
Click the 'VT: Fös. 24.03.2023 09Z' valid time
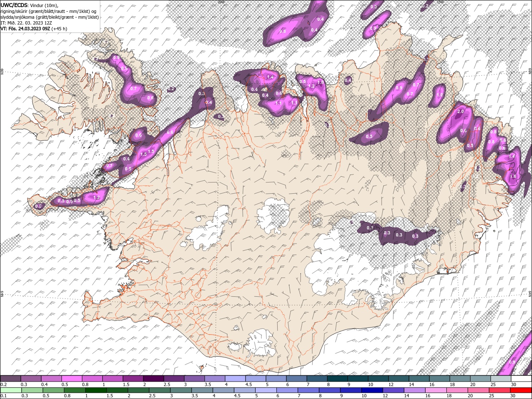(x=25, y=29)
